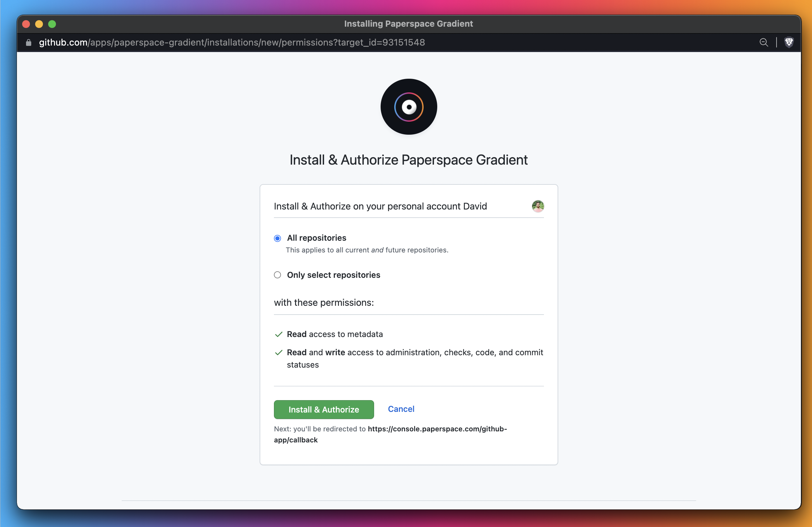Screen dimensions: 812x527
Task: Click the github.com URL in address bar
Action: tap(232, 42)
